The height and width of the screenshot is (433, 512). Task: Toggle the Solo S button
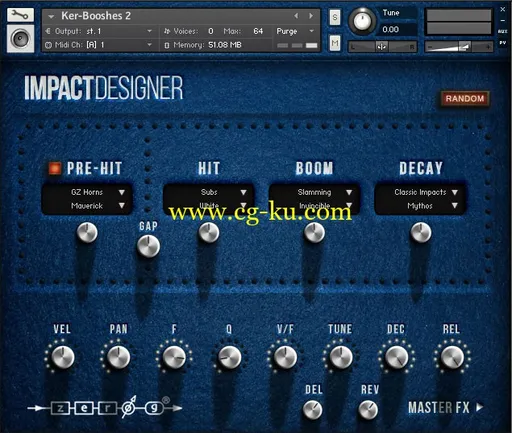coord(335,17)
